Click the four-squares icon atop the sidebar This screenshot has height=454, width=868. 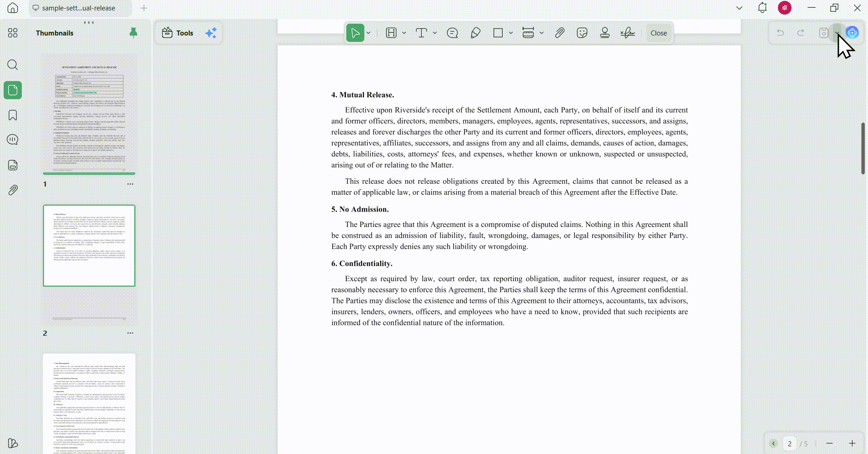(x=13, y=33)
